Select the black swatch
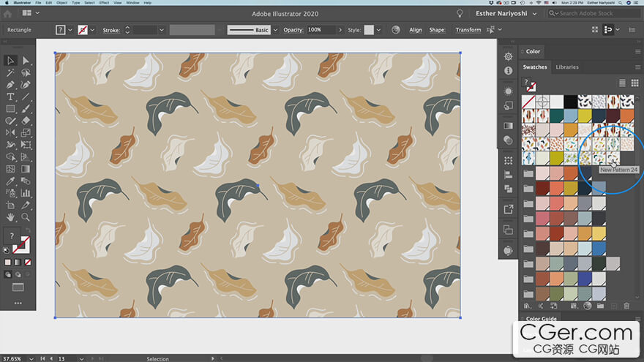Screen dimensions: 644x362 pos(571,102)
